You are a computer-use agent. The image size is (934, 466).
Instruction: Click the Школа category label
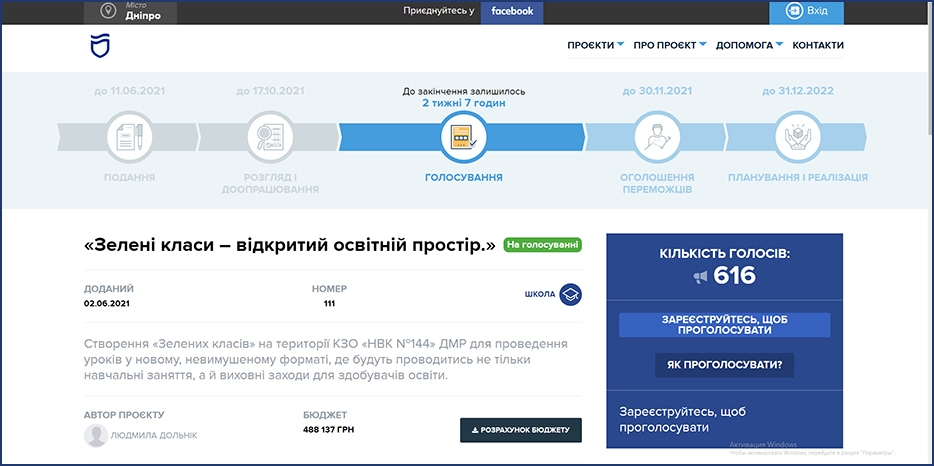(540, 294)
